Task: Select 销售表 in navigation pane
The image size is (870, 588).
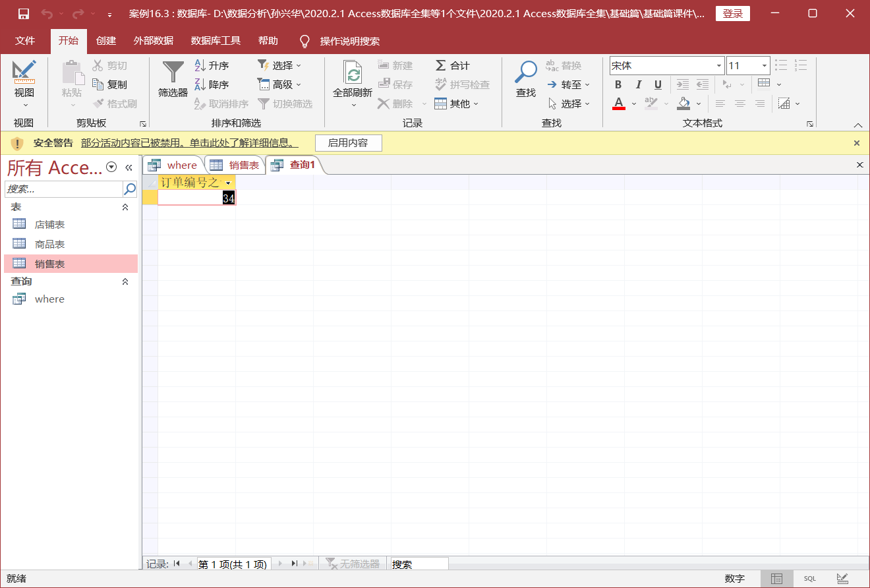Action: (x=71, y=264)
